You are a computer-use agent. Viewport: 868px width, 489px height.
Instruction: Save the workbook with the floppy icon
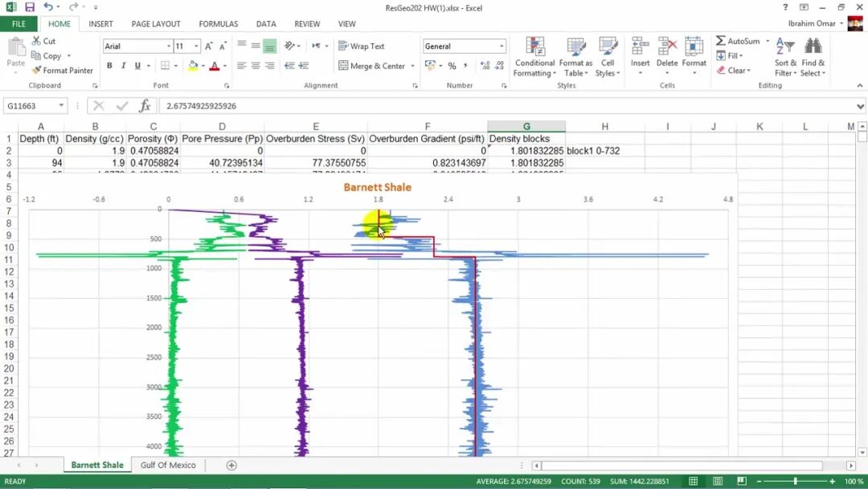(30, 7)
